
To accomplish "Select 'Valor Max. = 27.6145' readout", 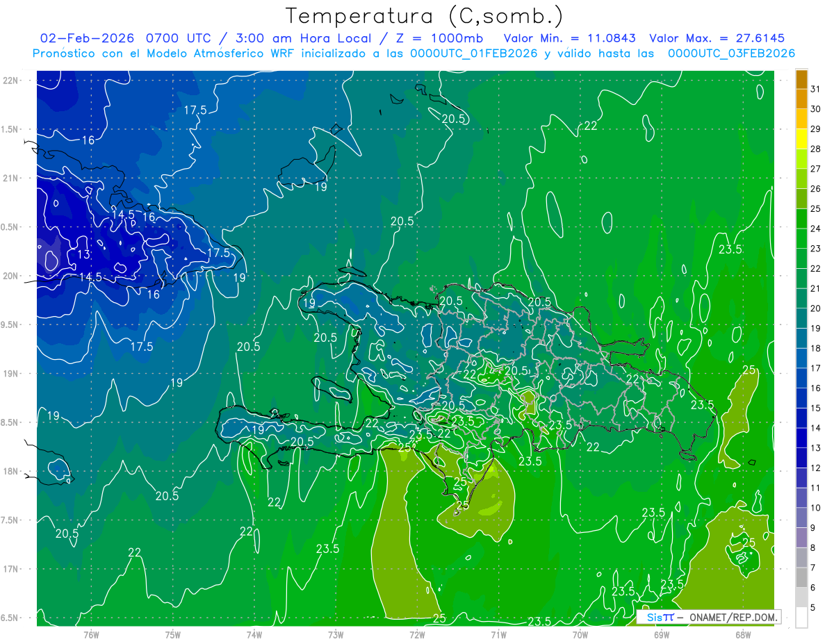I will (717, 38).
